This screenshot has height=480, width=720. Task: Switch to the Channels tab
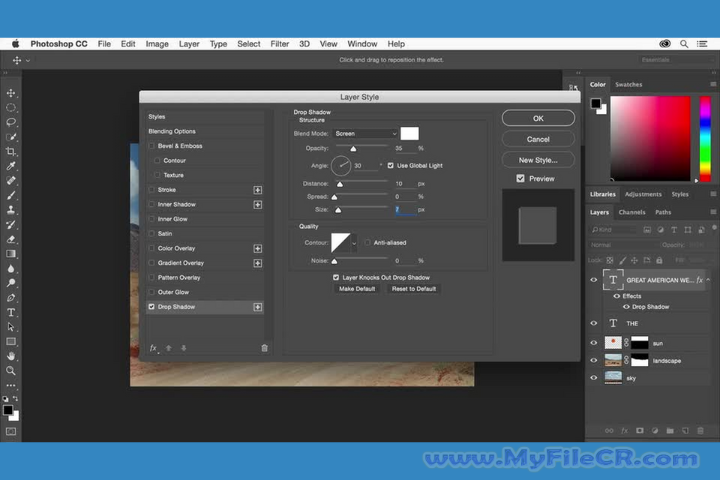click(x=632, y=212)
